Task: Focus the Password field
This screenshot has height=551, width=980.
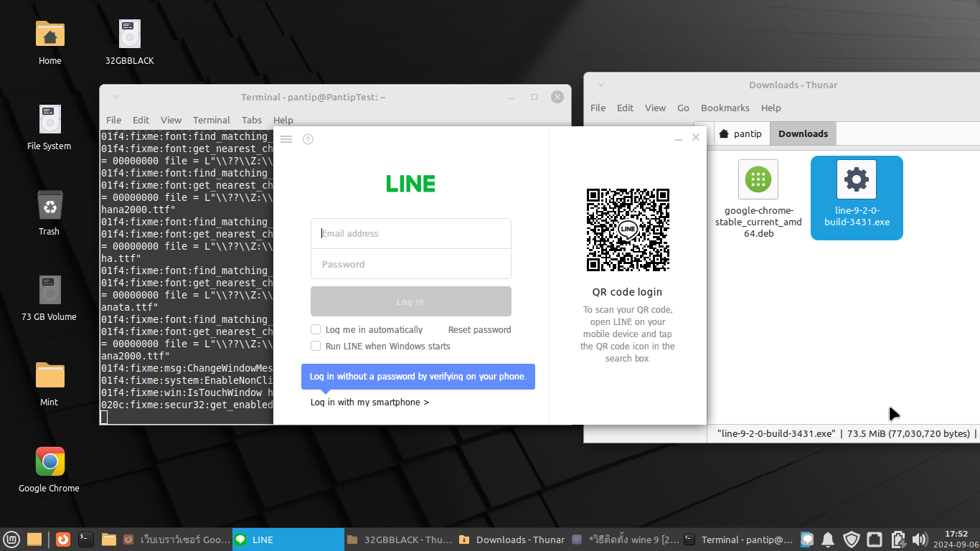Action: pos(411,264)
